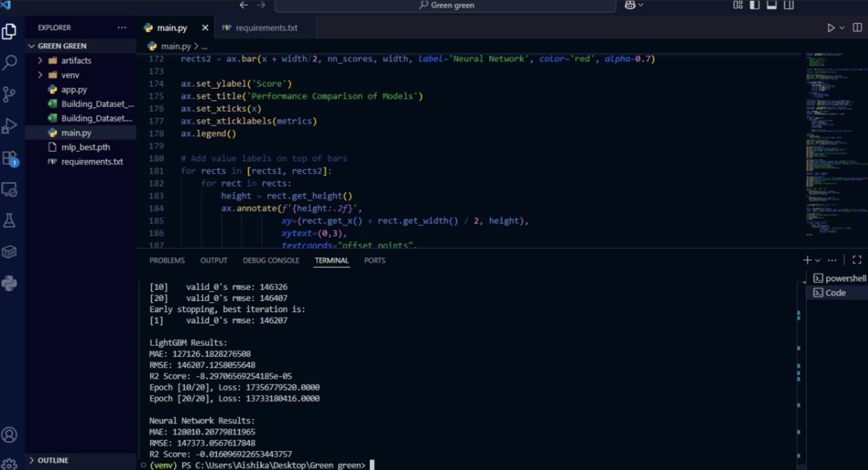Open the Testing flask view

coord(9,221)
